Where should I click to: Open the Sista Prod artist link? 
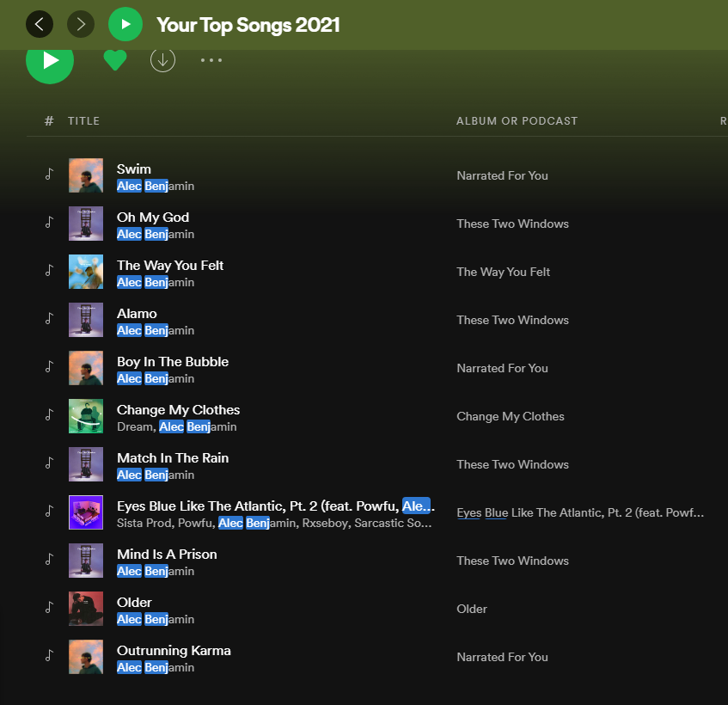(x=144, y=524)
